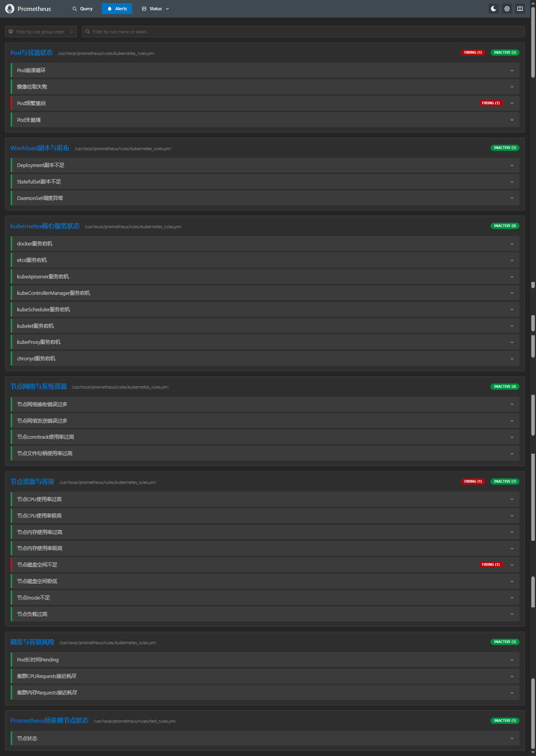Open the rule group state filter

41,32
